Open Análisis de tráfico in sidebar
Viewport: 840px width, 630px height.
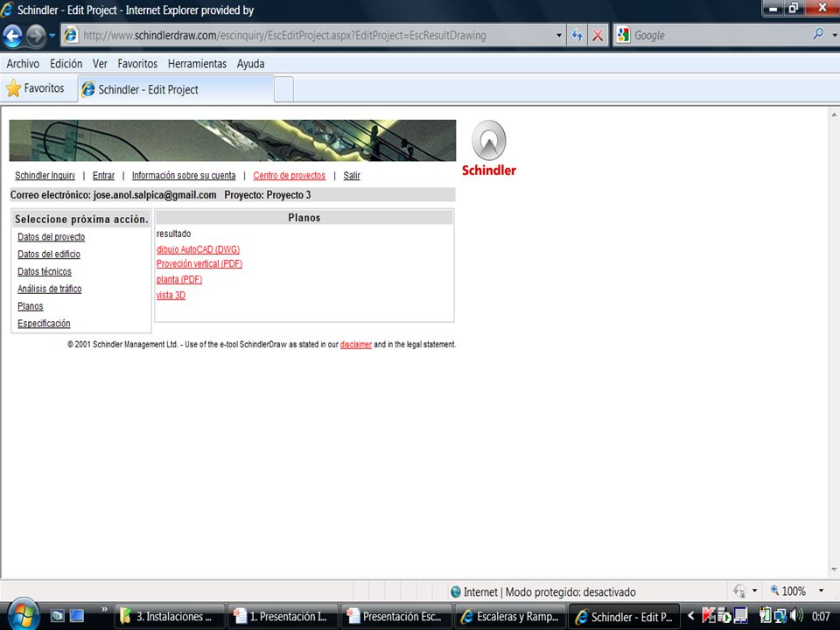49,289
